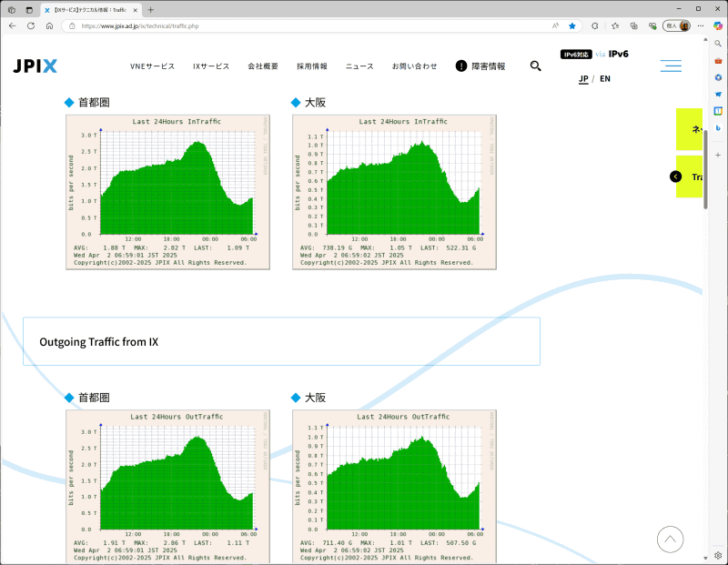Navigate back with the browser back arrow
728x565 pixels.
(x=12, y=27)
